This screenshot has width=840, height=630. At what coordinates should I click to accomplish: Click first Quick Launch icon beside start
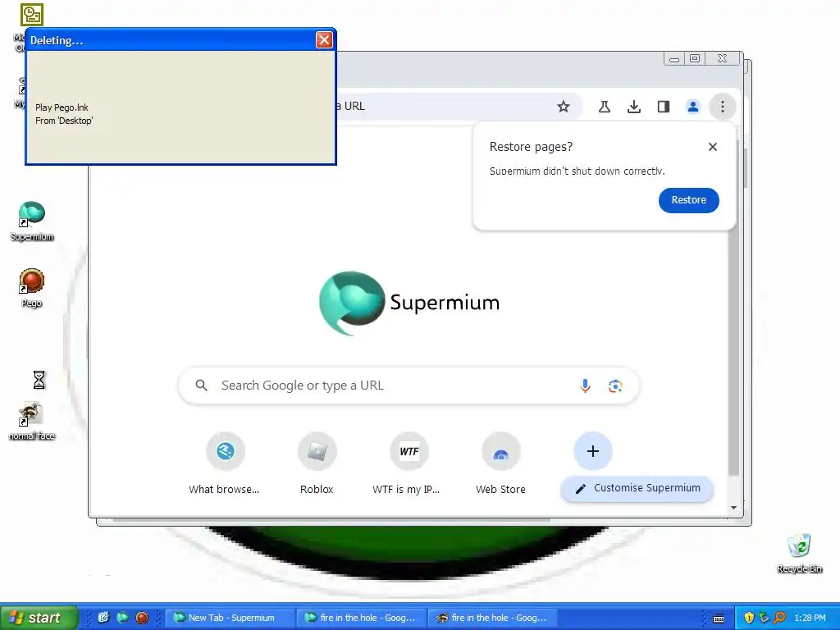pos(103,618)
